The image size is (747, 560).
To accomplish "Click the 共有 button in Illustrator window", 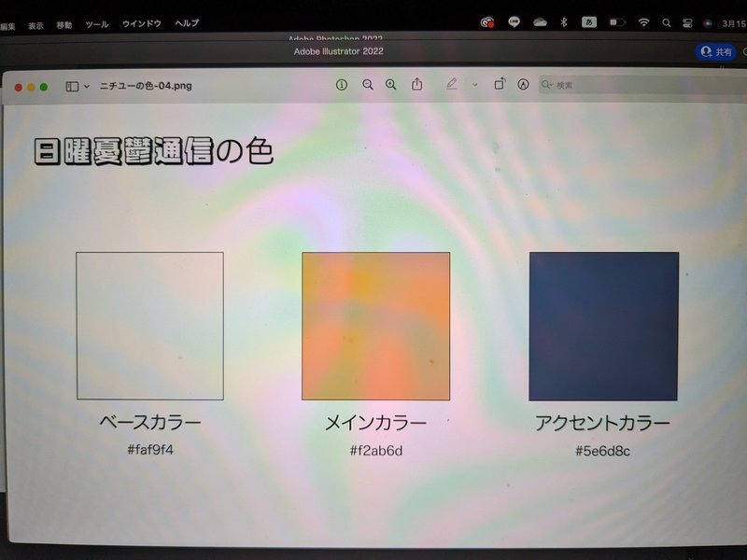I will click(716, 51).
